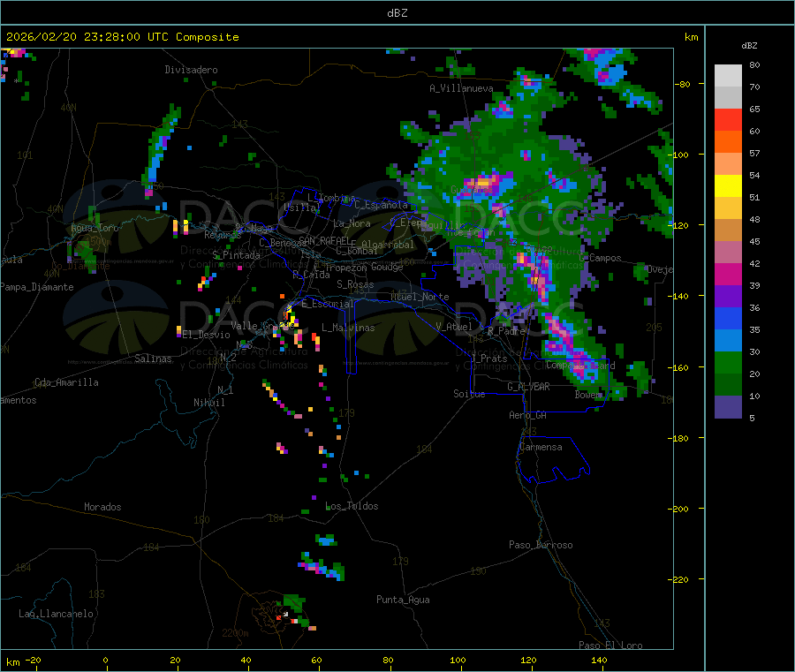Select the 30 dBZ light blue legend swatch
795x672 pixels.
pyautogui.click(x=728, y=341)
